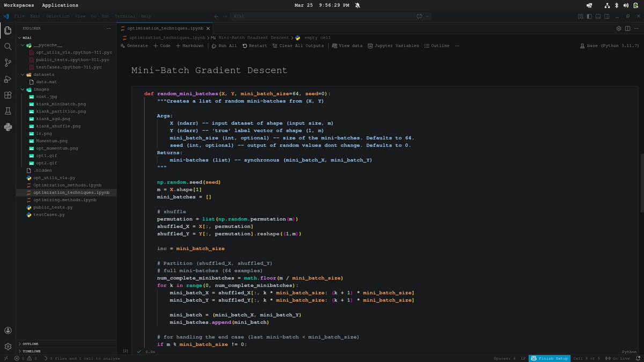The image size is (644, 362).
Task: Open the Manage gear at the activity bar bottom
Action: click(8, 346)
